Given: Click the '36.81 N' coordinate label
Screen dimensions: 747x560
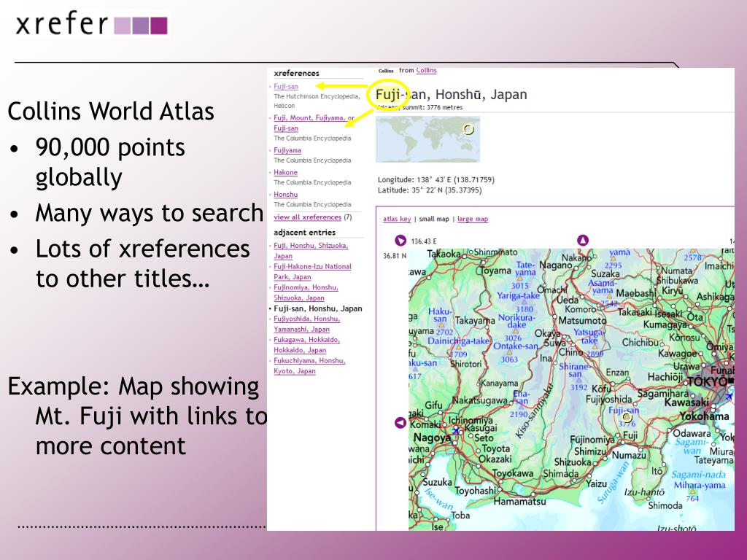Looking at the screenshot, I should tap(395, 256).
